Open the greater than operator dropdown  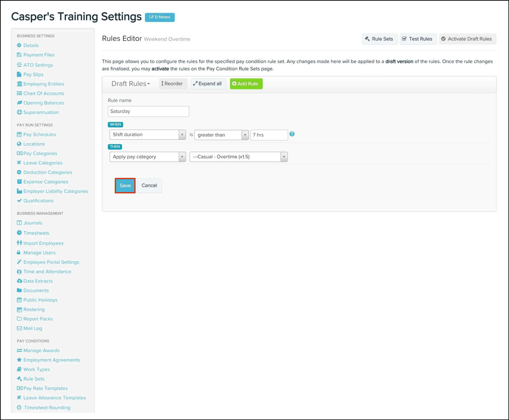pos(221,135)
